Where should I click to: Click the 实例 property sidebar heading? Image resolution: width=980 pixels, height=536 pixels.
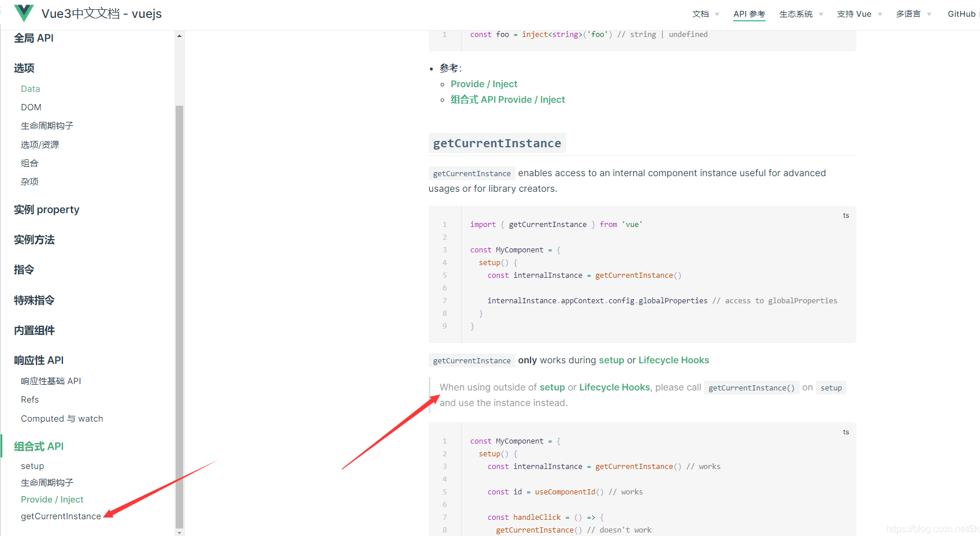pos(47,210)
